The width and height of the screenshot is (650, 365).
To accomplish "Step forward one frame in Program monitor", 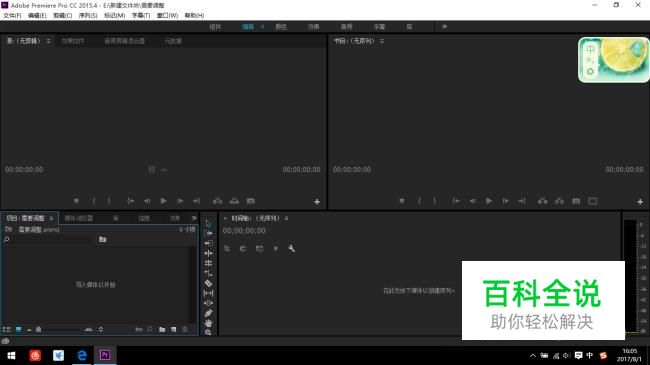I will coord(505,201).
